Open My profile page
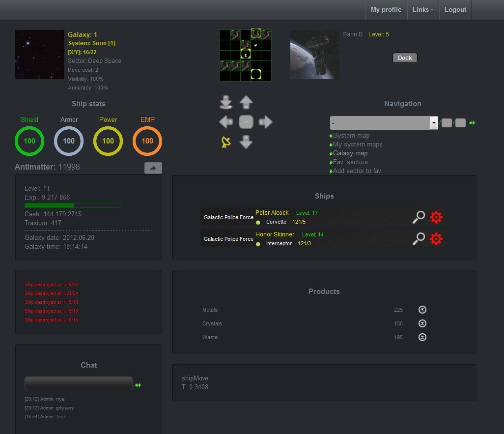 click(386, 10)
